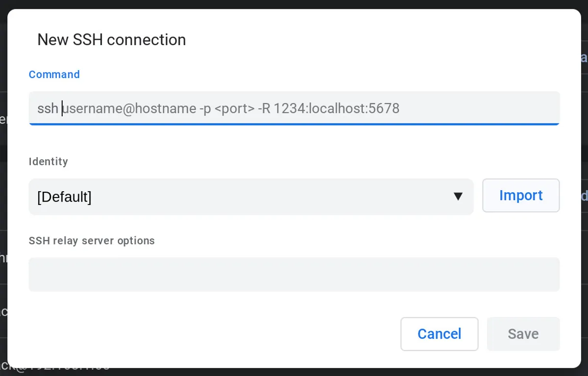Select the ssh command input field
Viewport: 588px width, 376px height.
(x=294, y=108)
